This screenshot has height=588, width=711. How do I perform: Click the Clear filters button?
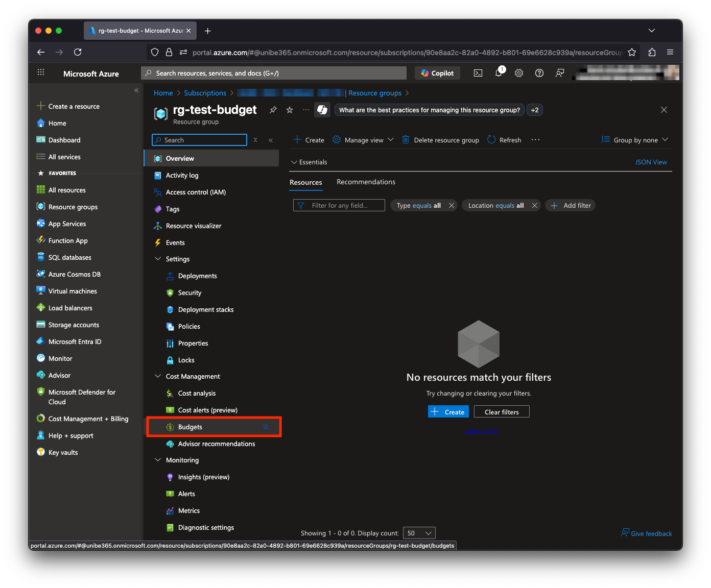point(501,411)
